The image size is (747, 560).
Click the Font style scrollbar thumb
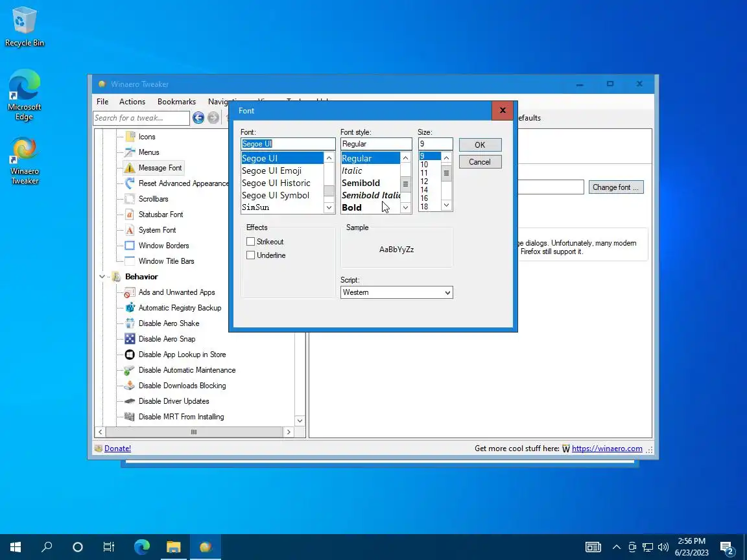tap(405, 184)
